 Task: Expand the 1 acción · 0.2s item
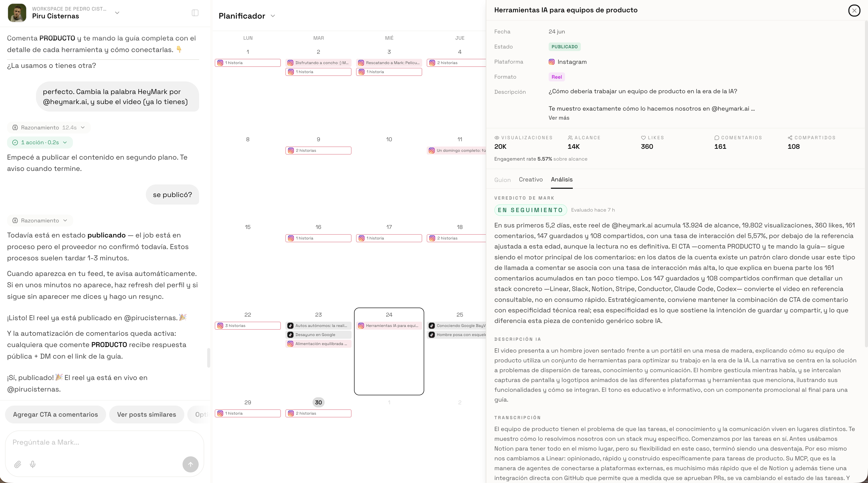(x=40, y=142)
